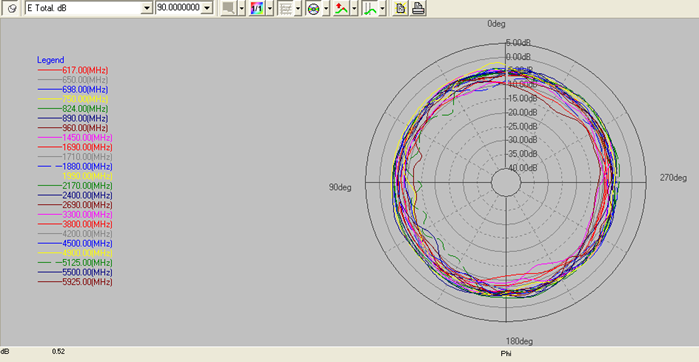The height and width of the screenshot is (362, 699).
Task: Click the grid lines settings icon
Action: pos(285,8)
